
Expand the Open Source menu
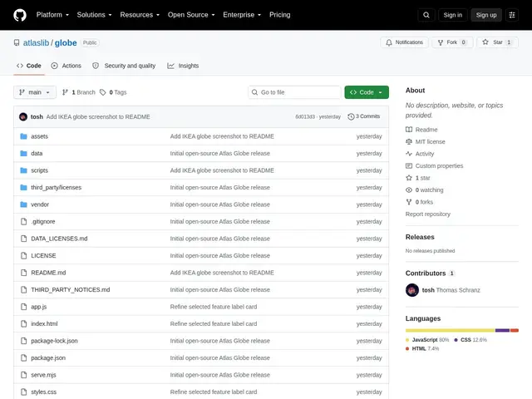(x=191, y=15)
